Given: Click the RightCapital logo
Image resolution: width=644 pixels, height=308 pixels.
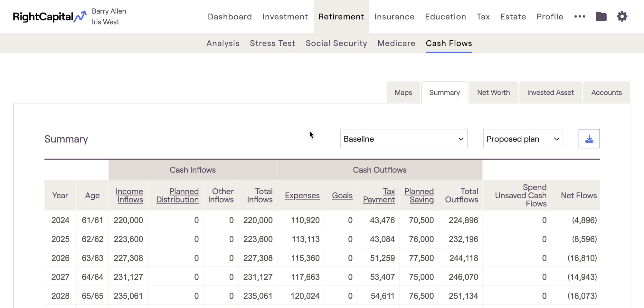Looking at the screenshot, I should [x=50, y=16].
